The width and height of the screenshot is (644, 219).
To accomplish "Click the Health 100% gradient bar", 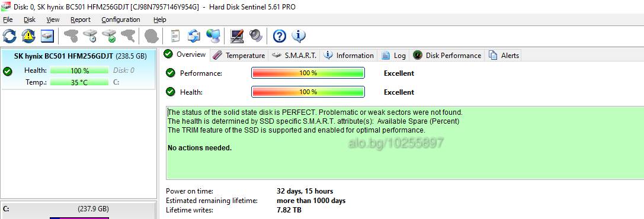I will pos(307,92).
